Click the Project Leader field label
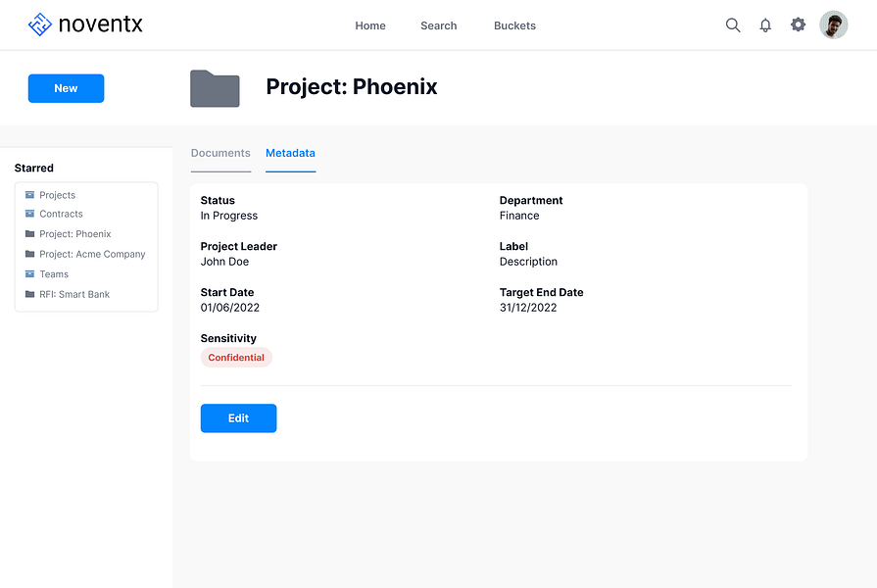Screen dimensions: 877x588 click(239, 247)
